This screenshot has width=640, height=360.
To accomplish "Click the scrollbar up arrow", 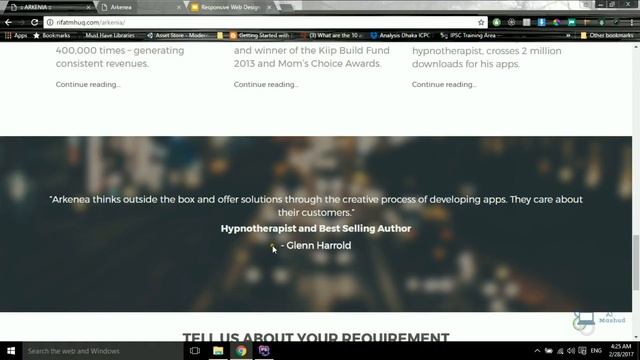I will click(636, 46).
